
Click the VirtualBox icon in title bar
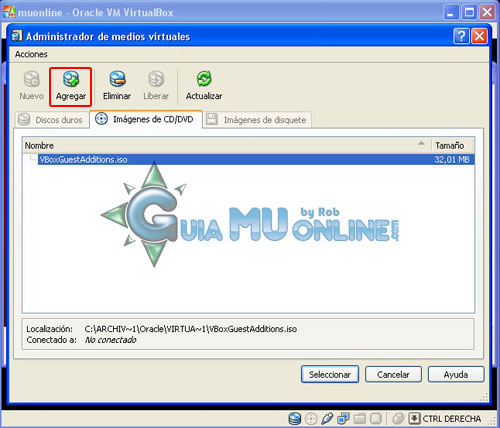tap(9, 12)
